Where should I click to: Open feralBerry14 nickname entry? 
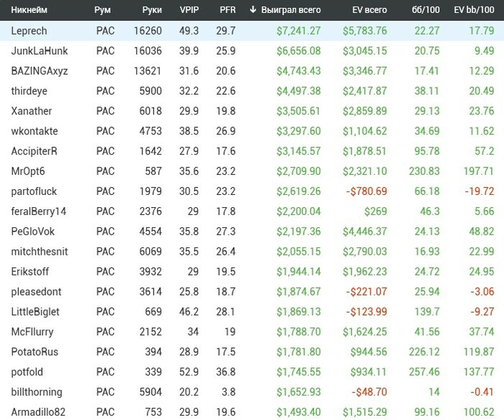click(x=39, y=211)
